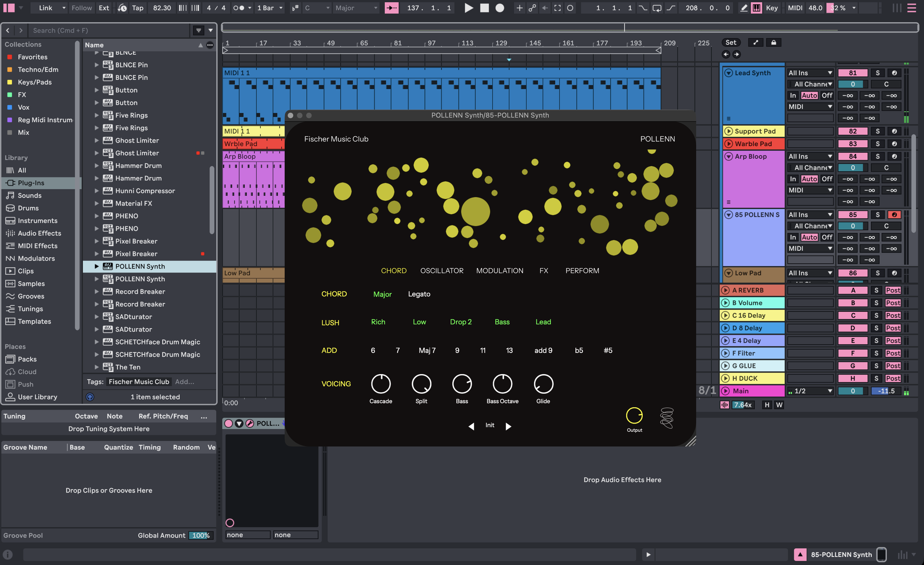Open Audio Effects library category

[x=40, y=233]
